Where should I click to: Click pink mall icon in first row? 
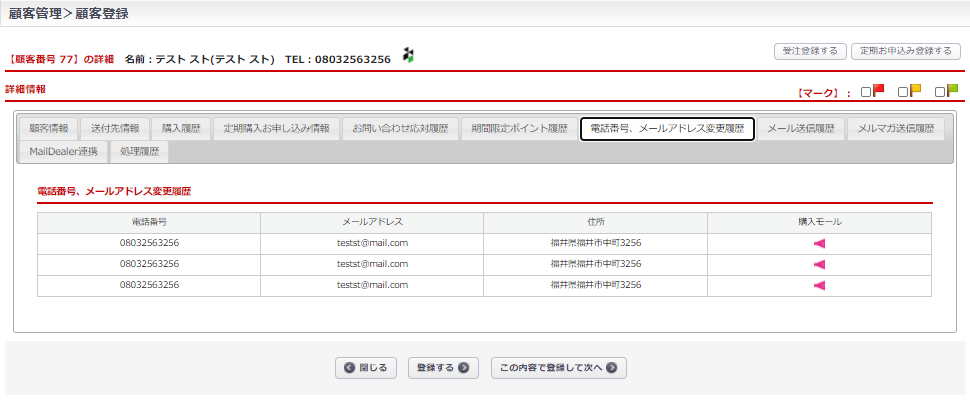click(x=820, y=244)
